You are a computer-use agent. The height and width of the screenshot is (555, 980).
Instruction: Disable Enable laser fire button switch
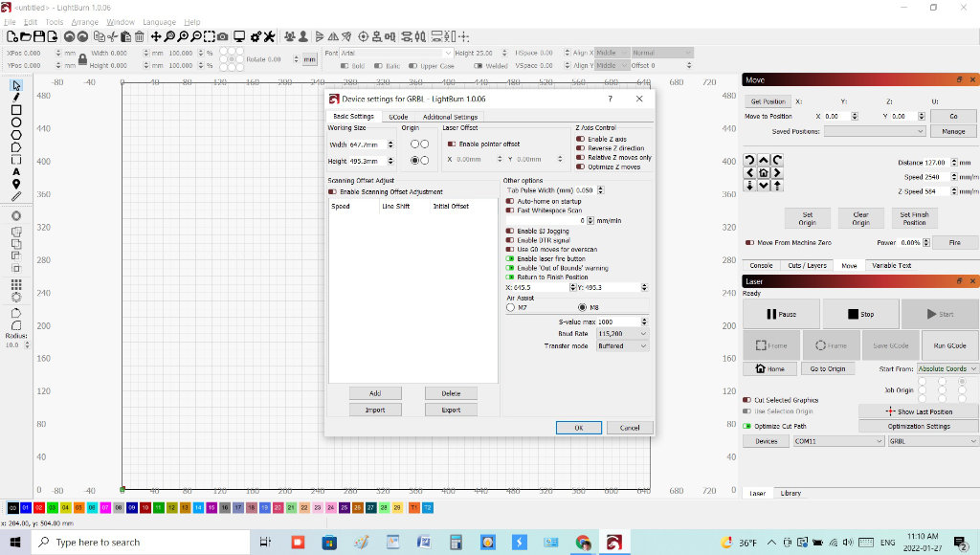(510, 258)
